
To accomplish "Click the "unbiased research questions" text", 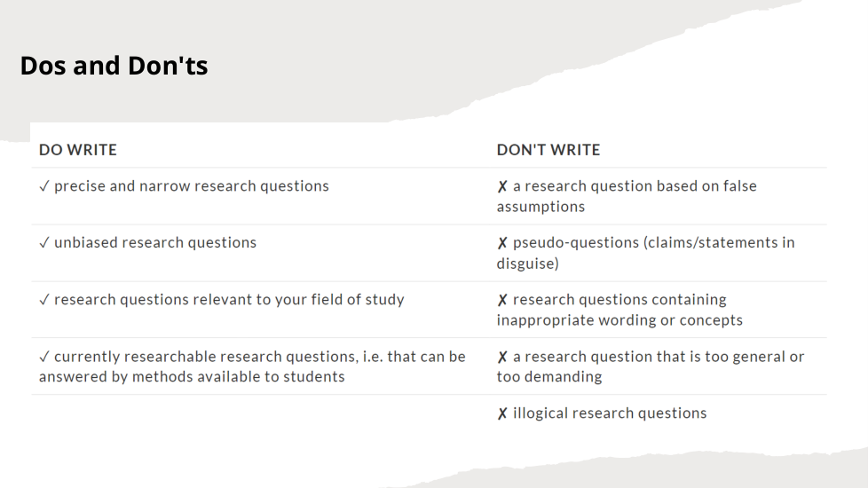I will (x=155, y=243).
